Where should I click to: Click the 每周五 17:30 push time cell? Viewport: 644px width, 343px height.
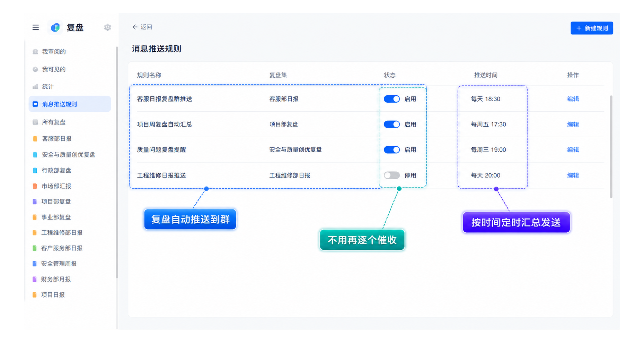pyautogui.click(x=488, y=125)
